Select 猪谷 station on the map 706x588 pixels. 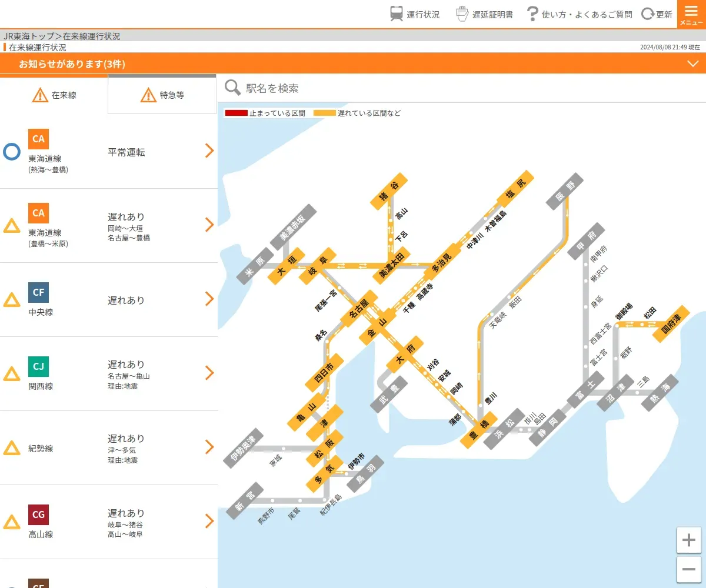[389, 191]
